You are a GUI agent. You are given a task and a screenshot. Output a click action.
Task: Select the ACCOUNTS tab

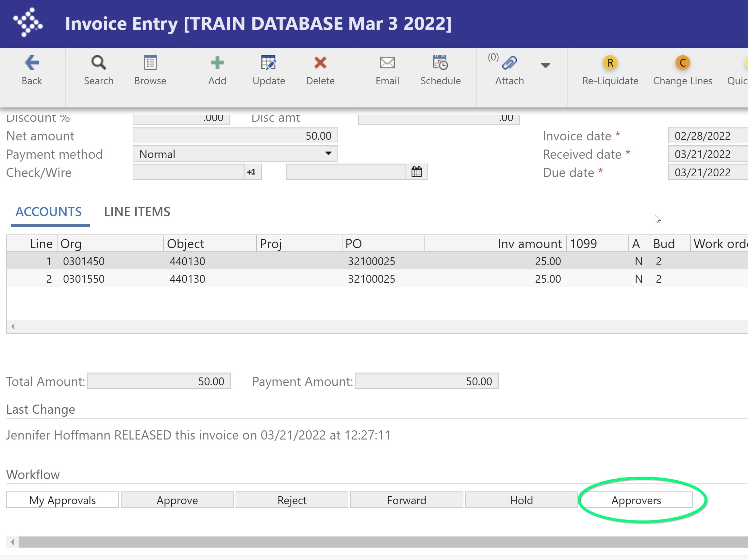(x=49, y=212)
